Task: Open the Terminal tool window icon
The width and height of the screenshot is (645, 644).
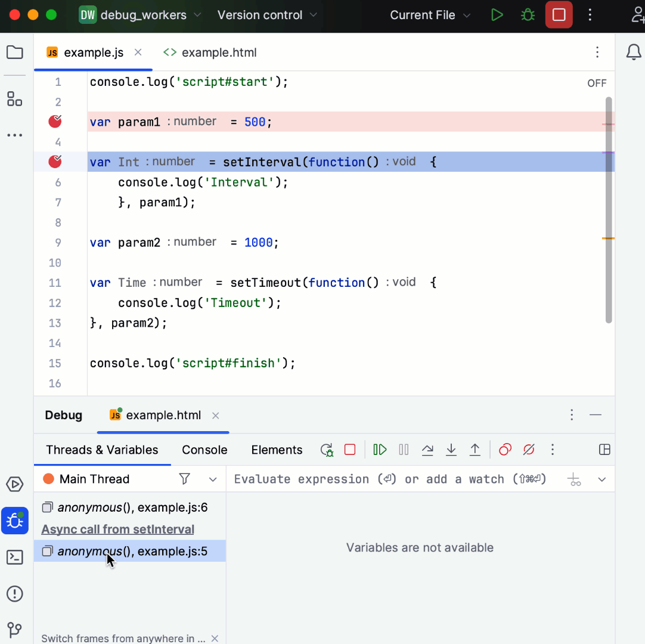Action: tap(14, 557)
